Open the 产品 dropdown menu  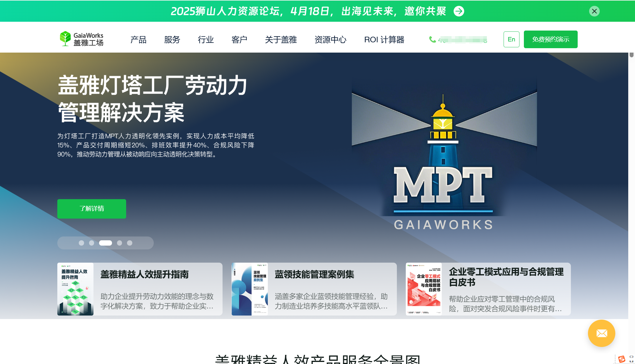click(138, 40)
